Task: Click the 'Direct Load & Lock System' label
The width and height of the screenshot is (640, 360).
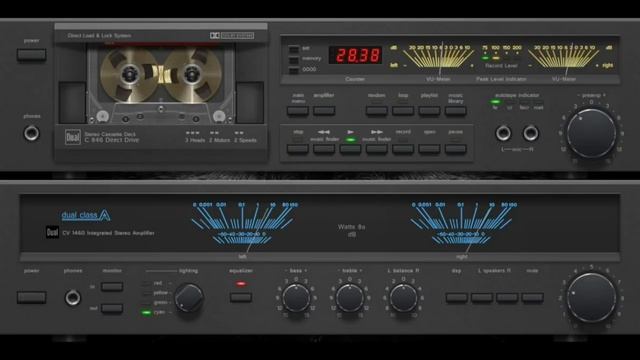Action: [99, 36]
